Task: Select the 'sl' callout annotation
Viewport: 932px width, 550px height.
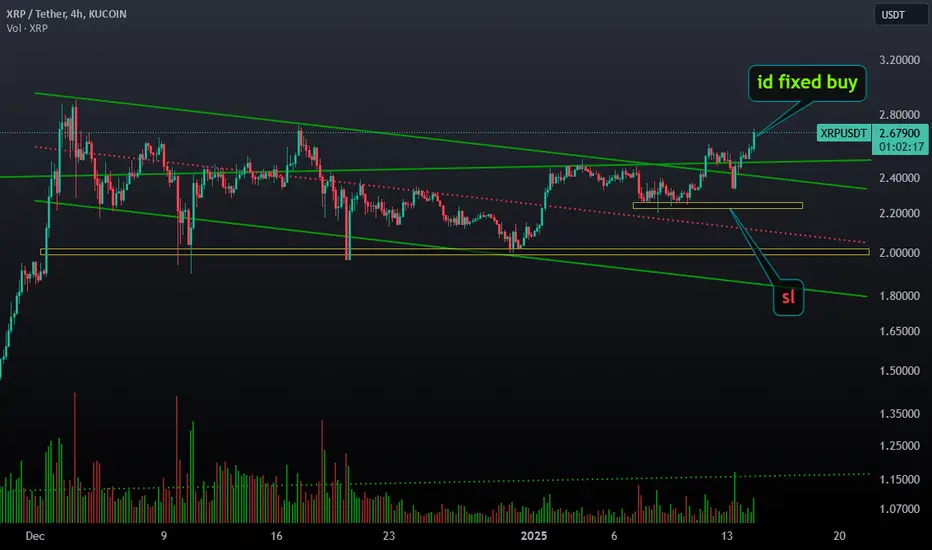Action: [x=788, y=297]
